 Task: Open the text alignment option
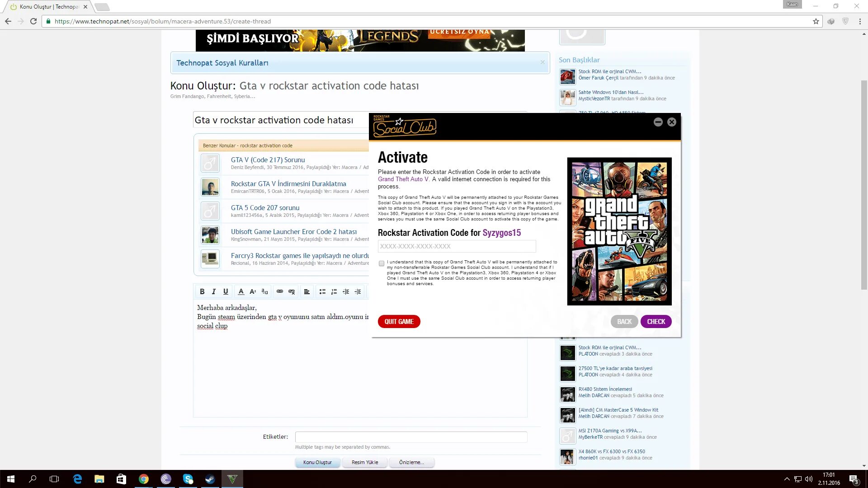307,291
